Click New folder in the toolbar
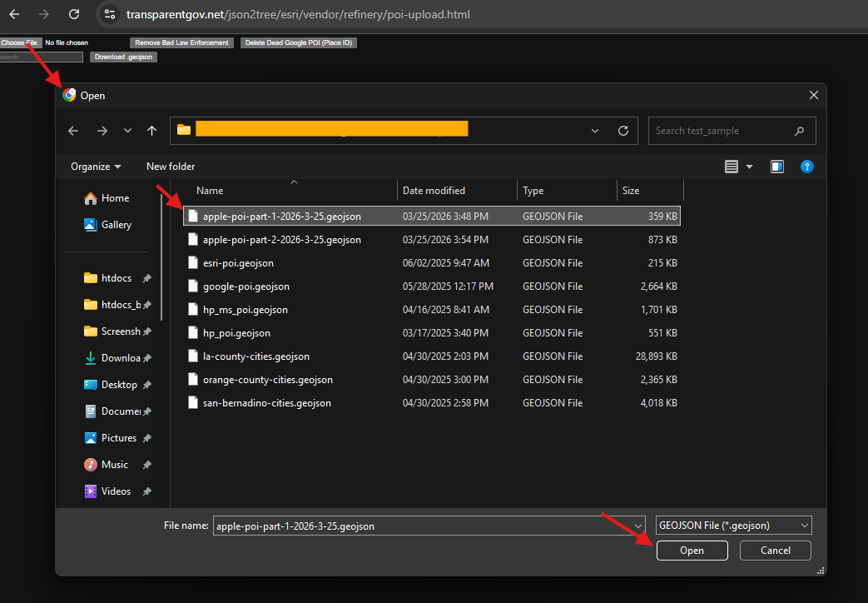Screen dimensions: 868x603 pos(171,167)
